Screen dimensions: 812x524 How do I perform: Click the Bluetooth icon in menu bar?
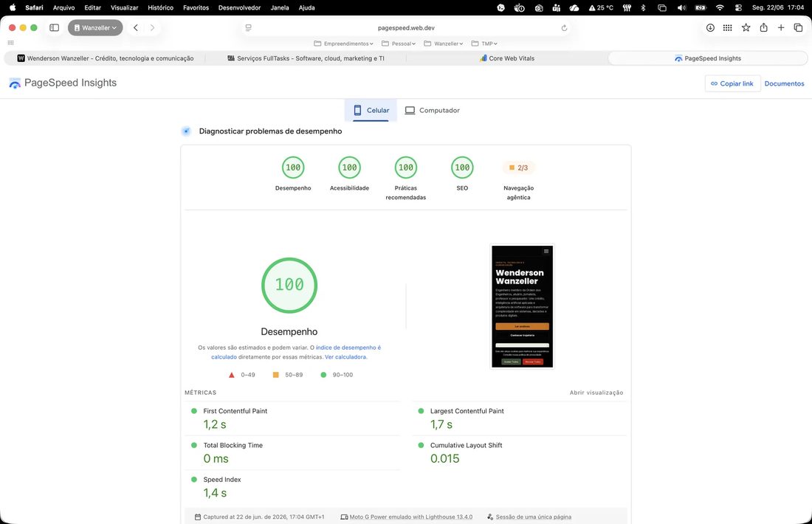(643, 8)
